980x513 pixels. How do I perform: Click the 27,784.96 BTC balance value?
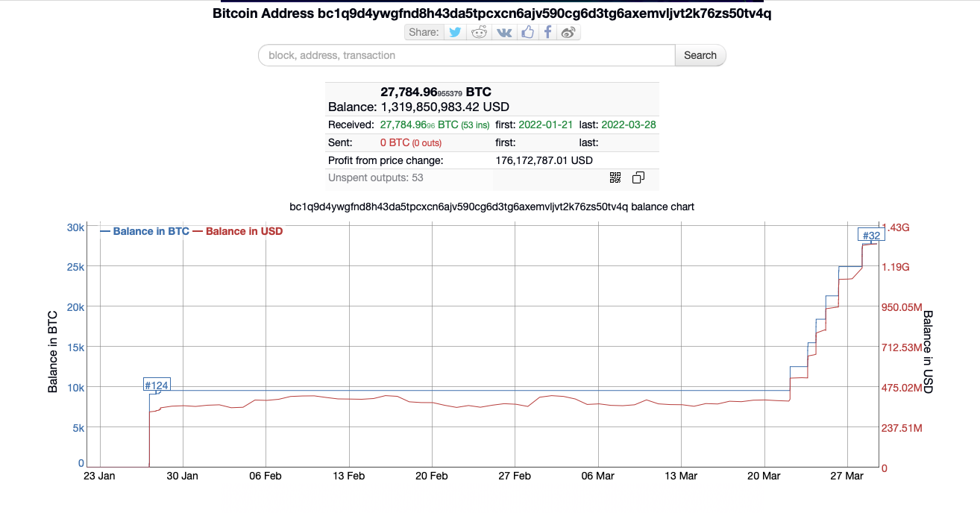436,92
